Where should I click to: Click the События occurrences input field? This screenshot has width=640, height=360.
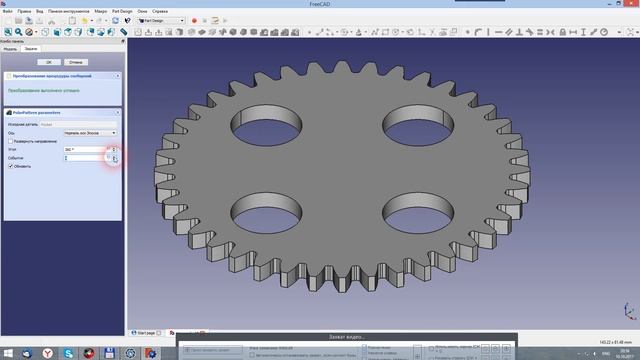point(87,158)
